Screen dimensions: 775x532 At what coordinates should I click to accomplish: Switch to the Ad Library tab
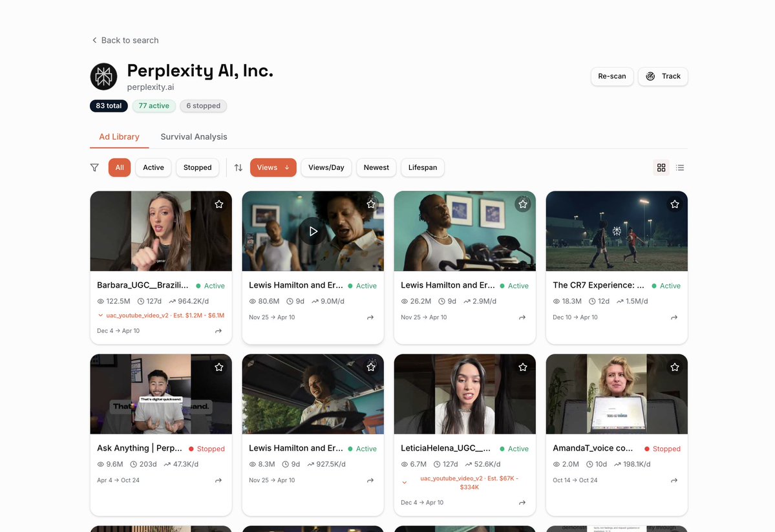(x=119, y=137)
